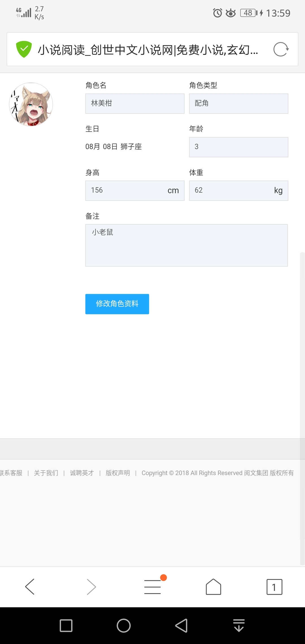Open the browser menu icon

click(153, 587)
